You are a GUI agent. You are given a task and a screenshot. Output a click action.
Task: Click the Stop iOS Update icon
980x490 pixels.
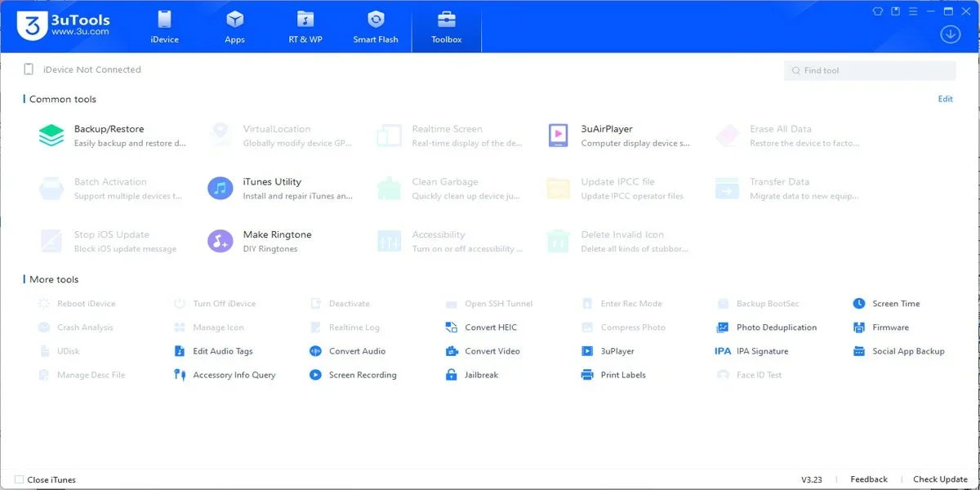51,241
